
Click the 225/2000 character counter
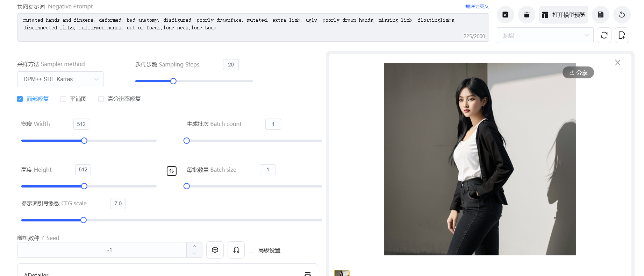[474, 36]
